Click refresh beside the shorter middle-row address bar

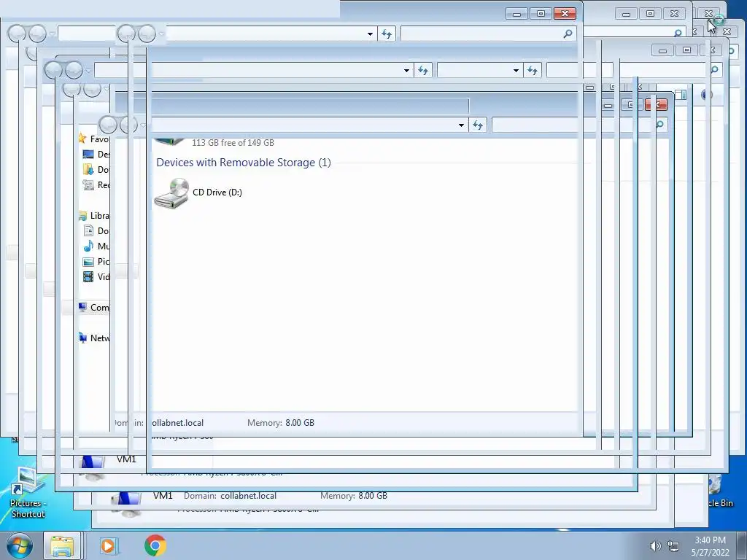[x=532, y=71]
